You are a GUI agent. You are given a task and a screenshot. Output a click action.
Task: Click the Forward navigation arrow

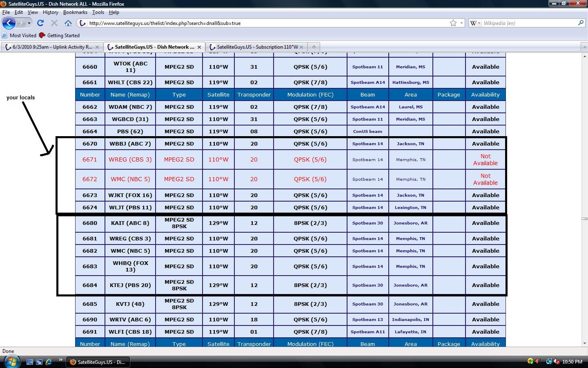22,23
